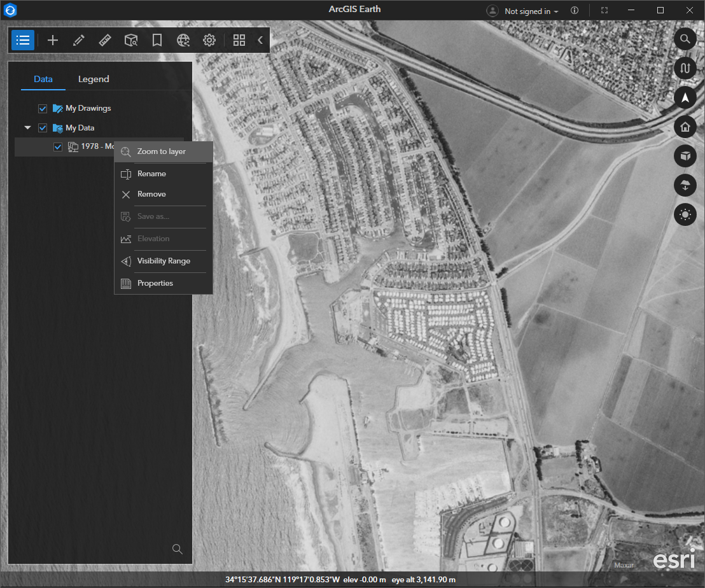The width and height of the screenshot is (705, 588).
Task: Uncheck the 1978 imagery layer
Action: coord(57,146)
